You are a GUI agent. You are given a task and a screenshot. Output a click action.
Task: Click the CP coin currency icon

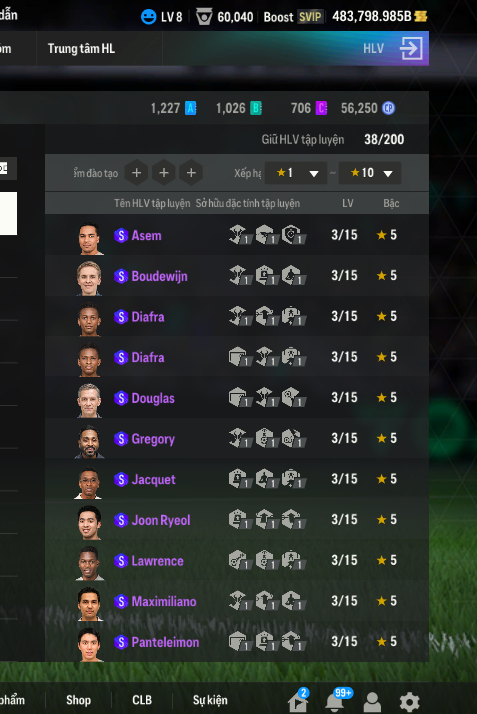point(388,108)
